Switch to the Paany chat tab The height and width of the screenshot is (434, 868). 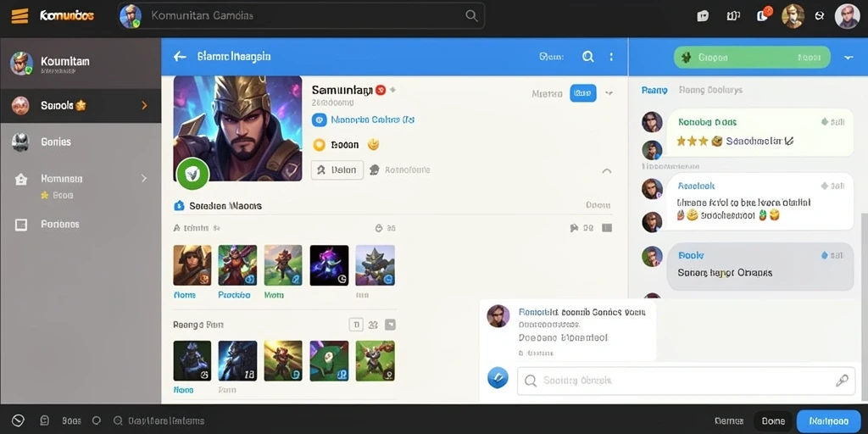654,90
